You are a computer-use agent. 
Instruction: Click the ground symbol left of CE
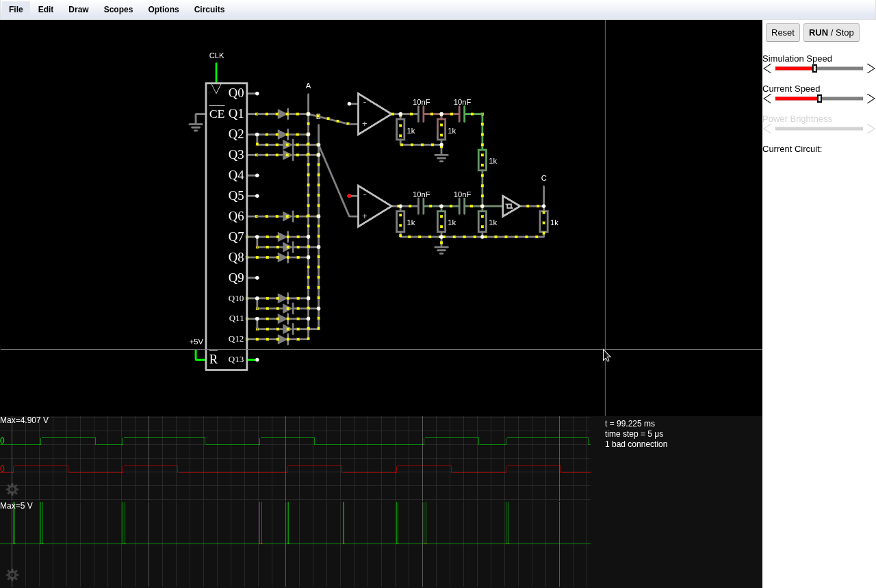(196, 125)
